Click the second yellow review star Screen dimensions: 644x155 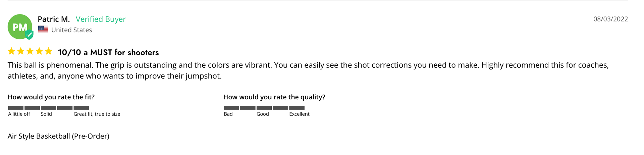coord(21,51)
